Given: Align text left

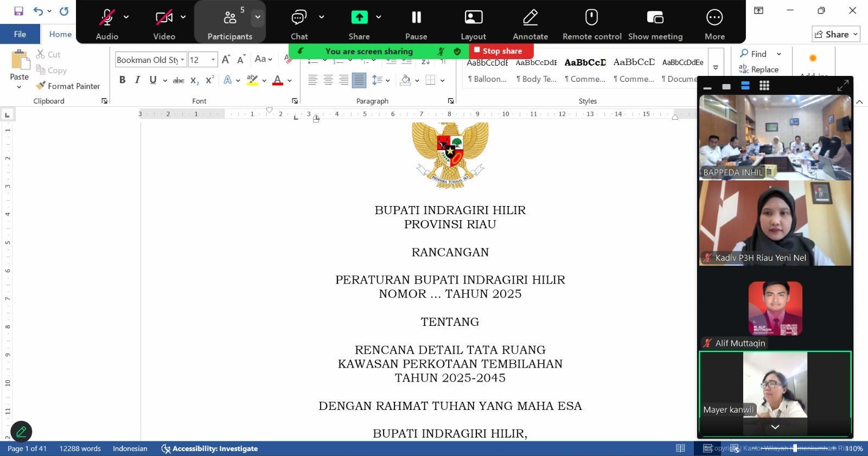Looking at the screenshot, I should pyautogui.click(x=313, y=80).
